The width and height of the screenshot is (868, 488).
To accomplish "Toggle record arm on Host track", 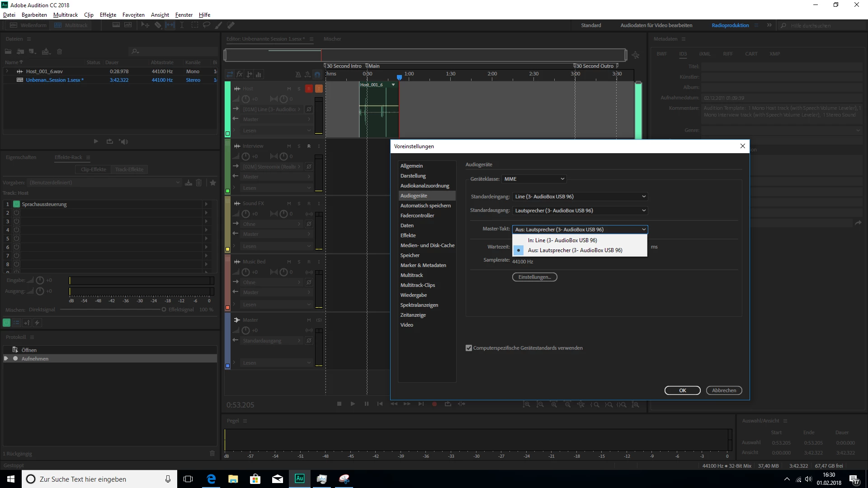I will coord(309,89).
